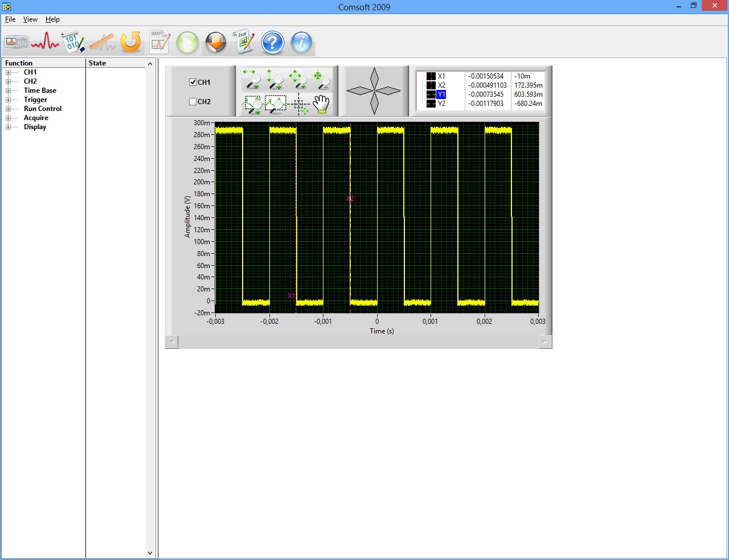Select the hand pan tool
The width and height of the screenshot is (729, 560).
[322, 104]
